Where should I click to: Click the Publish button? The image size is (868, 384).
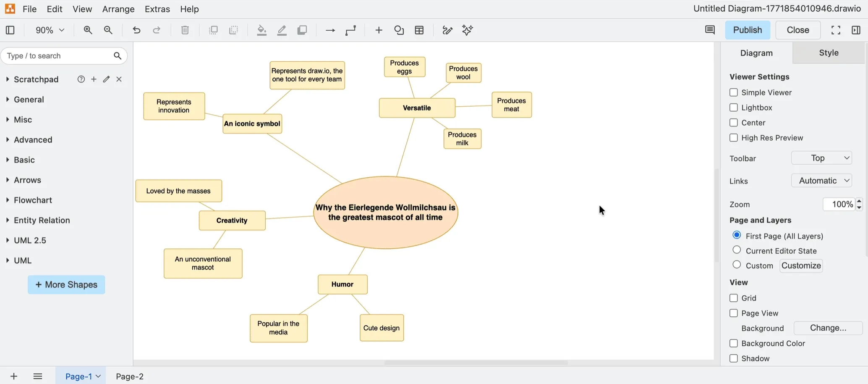748,30
